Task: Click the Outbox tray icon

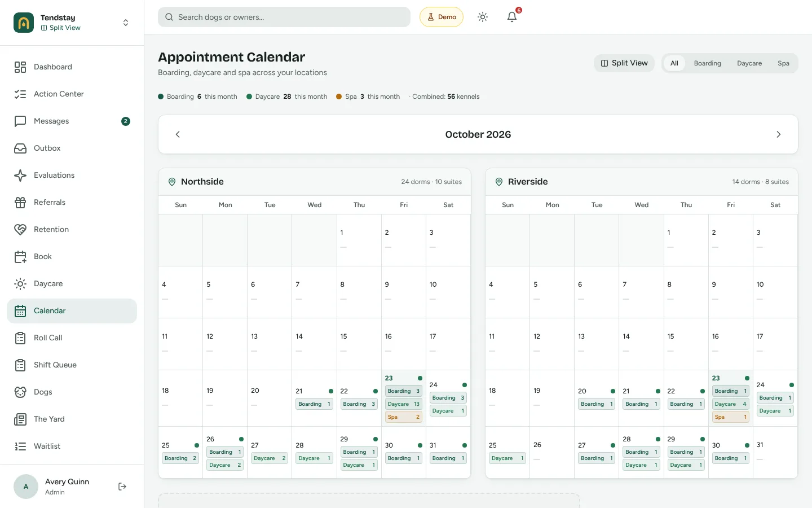Action: point(20,148)
